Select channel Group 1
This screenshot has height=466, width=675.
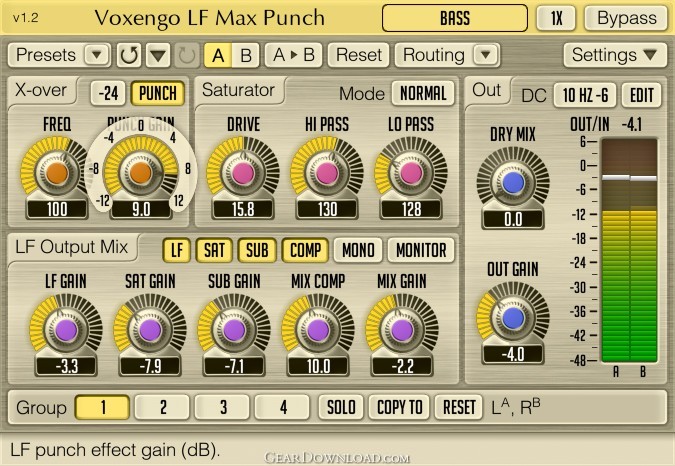coord(102,407)
